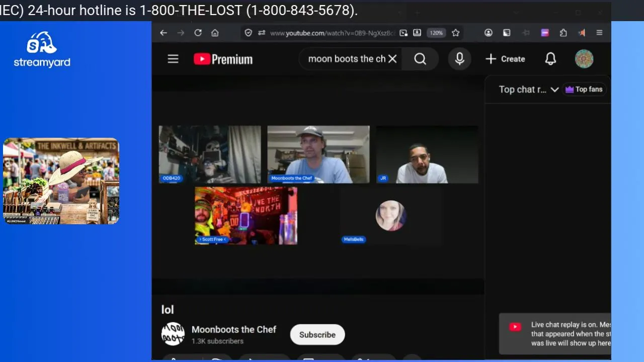Open the YouTube account avatar menu

point(584,59)
